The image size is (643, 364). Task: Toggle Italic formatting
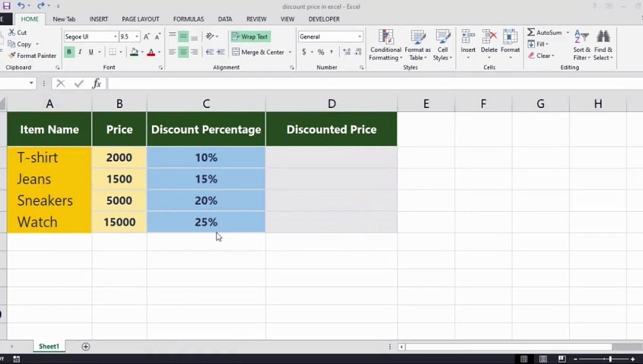pos(80,52)
